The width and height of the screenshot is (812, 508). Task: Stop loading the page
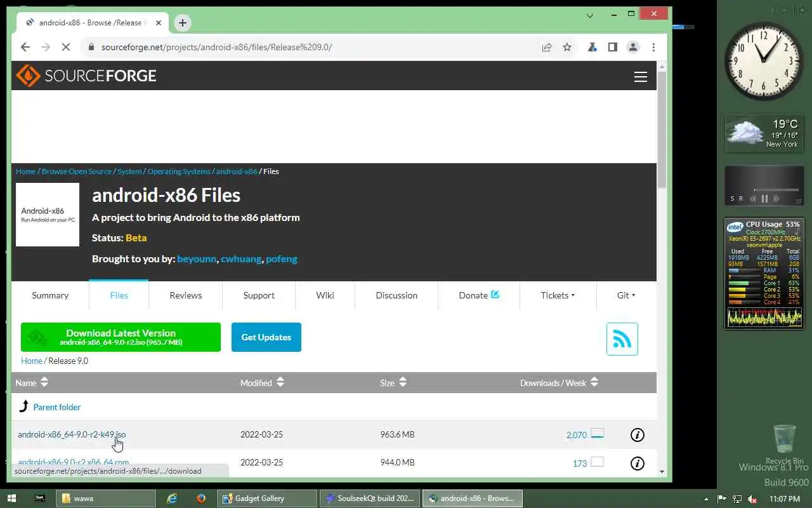coord(65,47)
